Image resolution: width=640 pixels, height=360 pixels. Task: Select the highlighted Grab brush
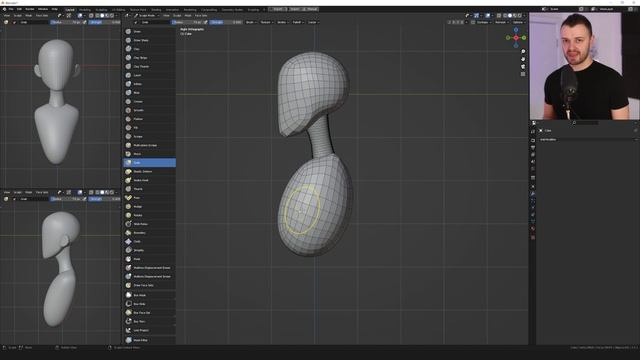click(149, 162)
